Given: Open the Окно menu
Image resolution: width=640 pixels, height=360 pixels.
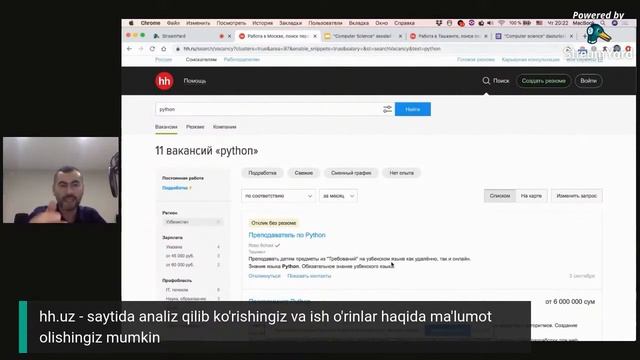Looking at the screenshot, I should 382,23.
